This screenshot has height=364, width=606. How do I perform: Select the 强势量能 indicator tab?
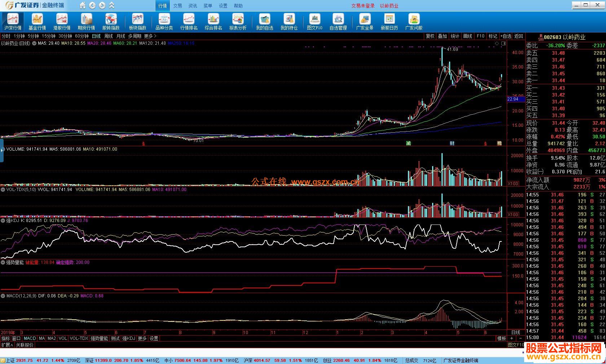pyautogui.click(x=99, y=339)
